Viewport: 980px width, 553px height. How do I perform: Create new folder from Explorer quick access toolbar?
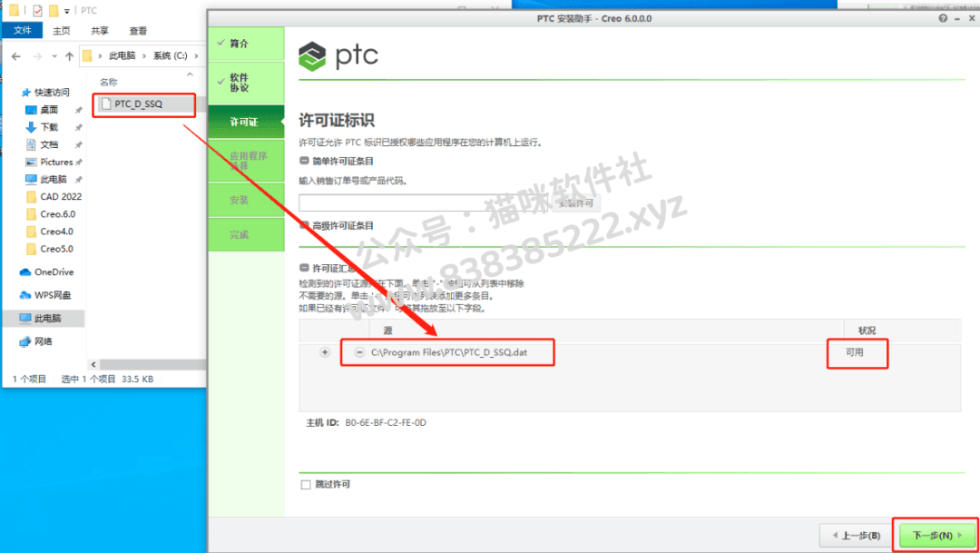click(54, 11)
